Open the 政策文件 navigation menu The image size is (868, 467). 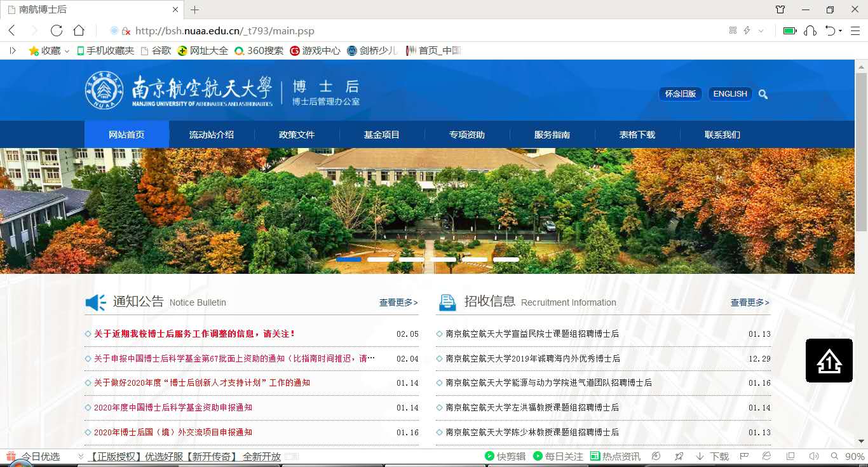click(x=297, y=135)
